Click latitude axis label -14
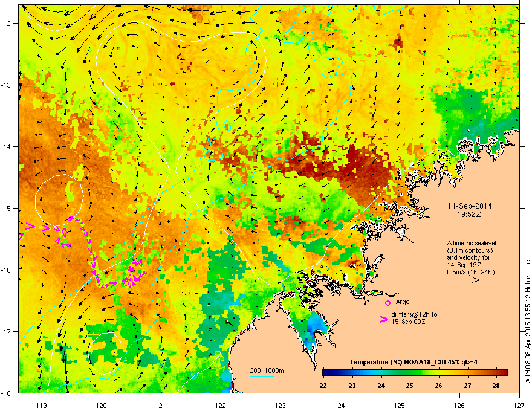 click(x=7, y=147)
